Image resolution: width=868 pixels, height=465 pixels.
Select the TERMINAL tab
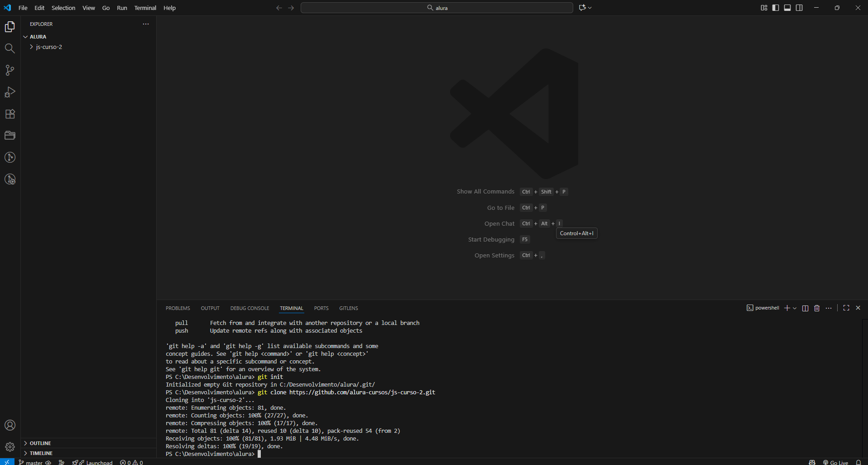(x=292, y=308)
